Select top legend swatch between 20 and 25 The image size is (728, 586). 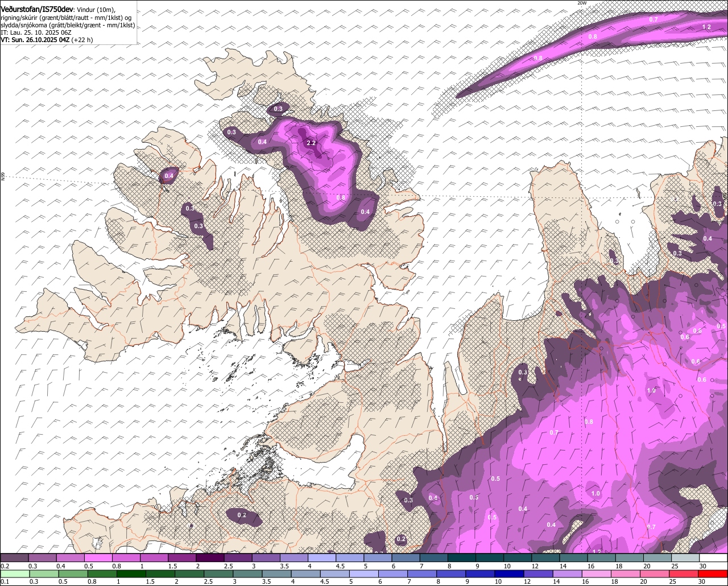pos(657,558)
